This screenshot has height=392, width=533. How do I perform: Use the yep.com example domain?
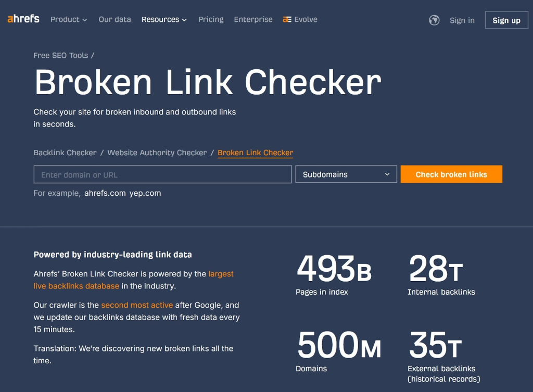145,193
